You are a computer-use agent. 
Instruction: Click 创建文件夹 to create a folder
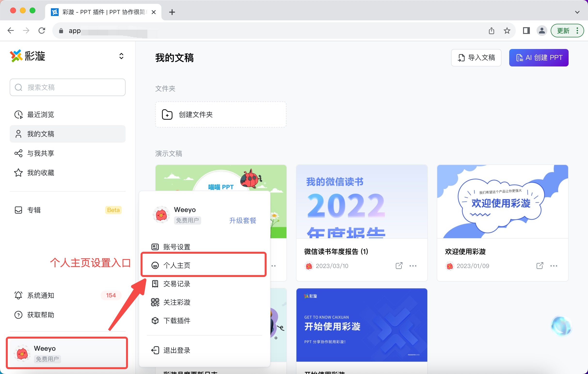(x=221, y=114)
